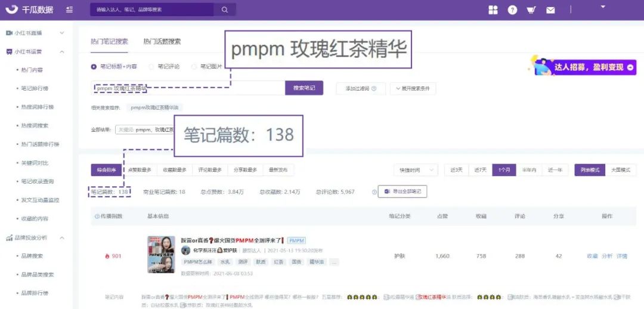
Task: Open 热门内容 in sidebar
Action: click(32, 70)
